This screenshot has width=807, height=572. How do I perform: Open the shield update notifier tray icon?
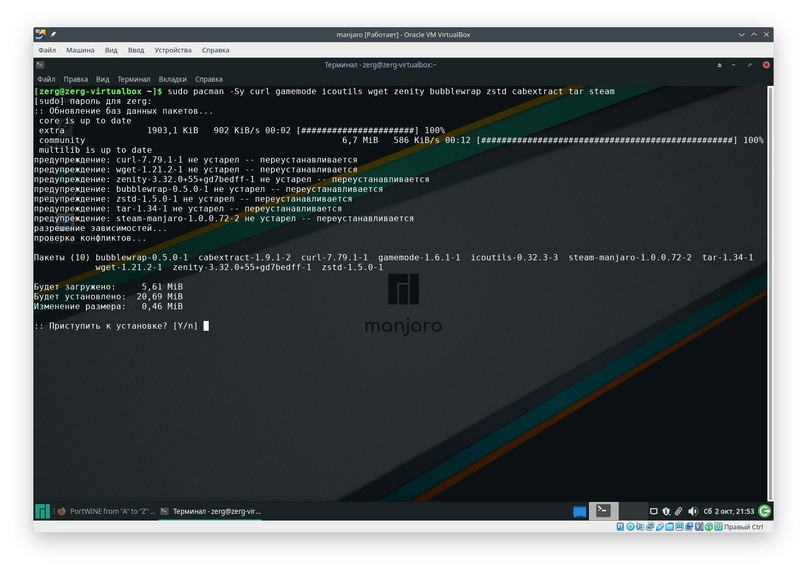coord(666,511)
